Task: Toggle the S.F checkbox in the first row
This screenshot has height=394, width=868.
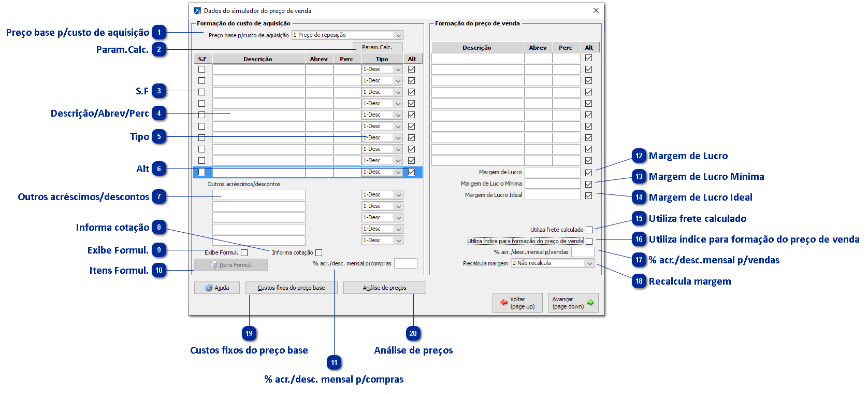Action: [202, 69]
